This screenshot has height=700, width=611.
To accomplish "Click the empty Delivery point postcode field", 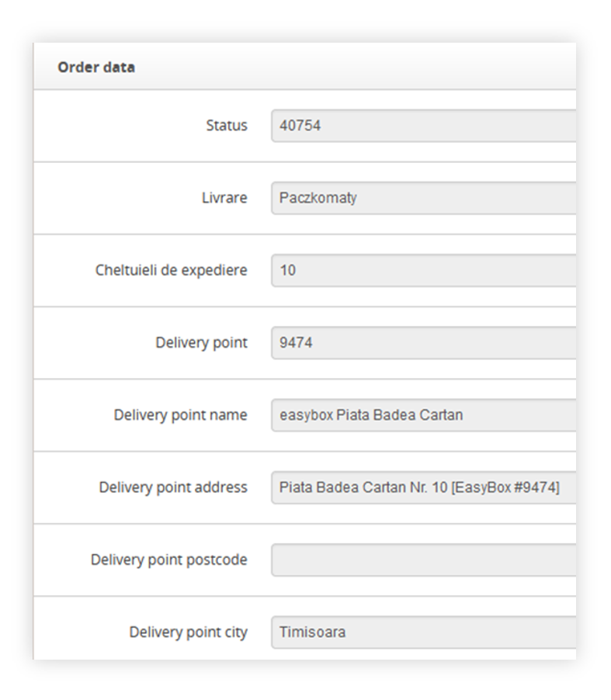I will click(x=423, y=560).
